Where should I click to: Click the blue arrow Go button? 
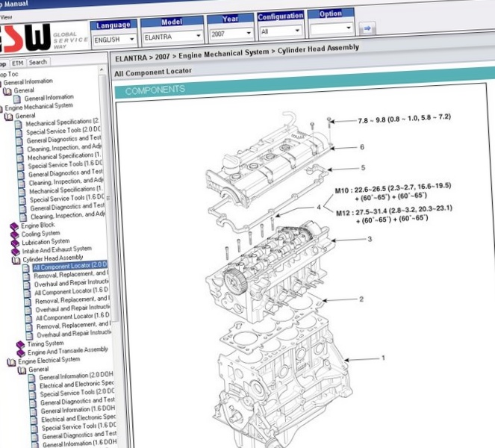367,28
